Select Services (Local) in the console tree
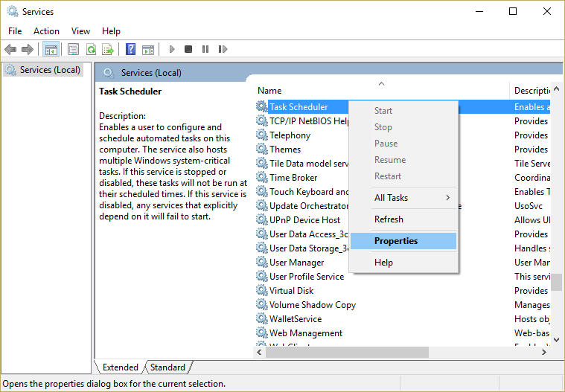 49,70
